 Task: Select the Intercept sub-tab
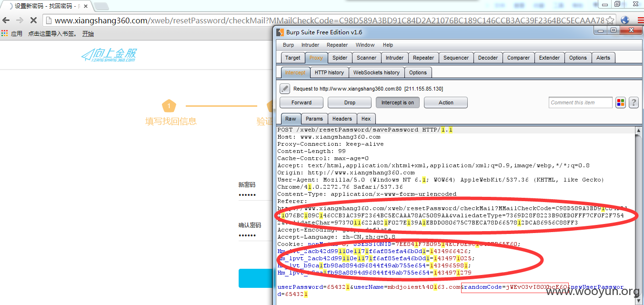click(295, 72)
